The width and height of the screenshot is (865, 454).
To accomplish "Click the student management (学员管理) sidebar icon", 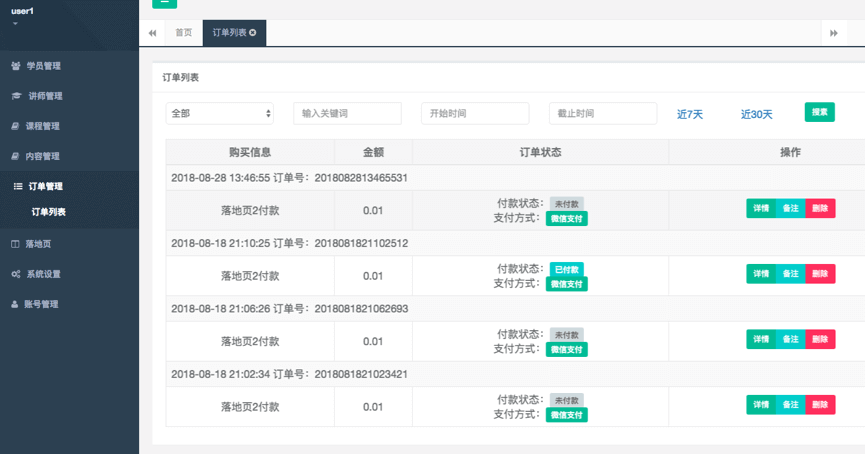I will (15, 66).
